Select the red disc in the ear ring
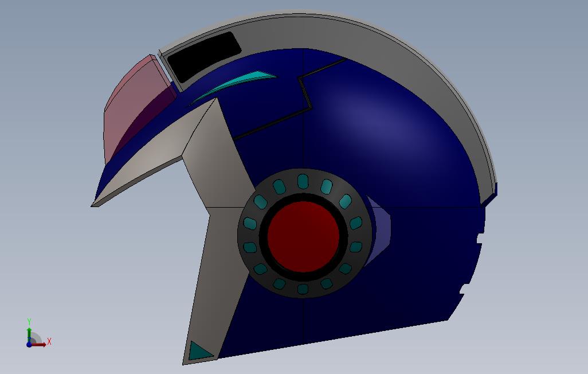This screenshot has height=374, width=588. (303, 236)
